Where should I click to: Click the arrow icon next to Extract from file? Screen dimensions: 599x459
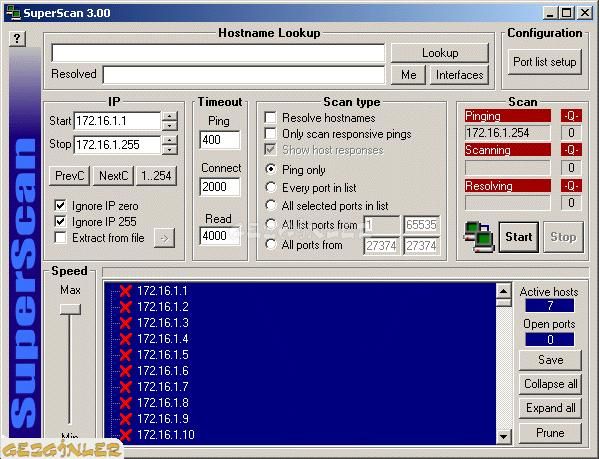point(164,238)
